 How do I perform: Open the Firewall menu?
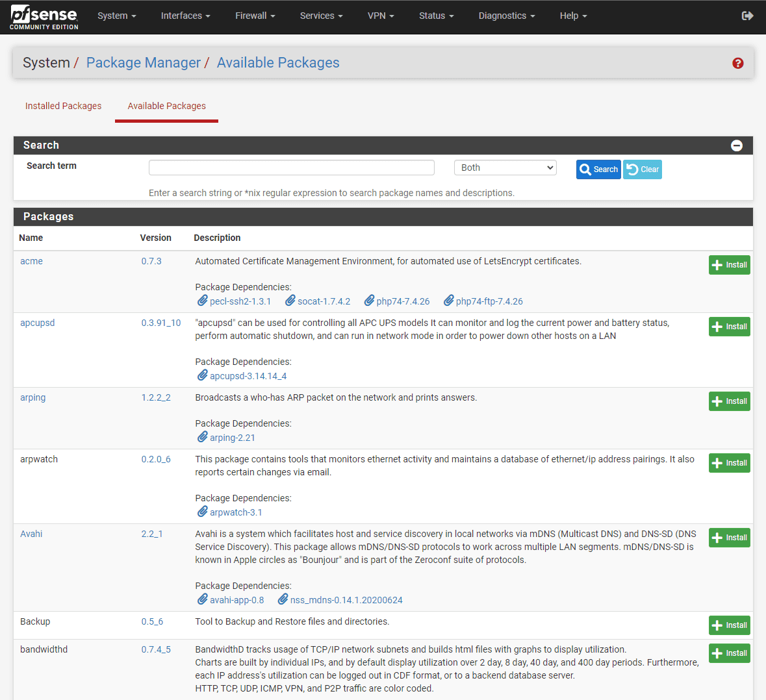coord(255,16)
